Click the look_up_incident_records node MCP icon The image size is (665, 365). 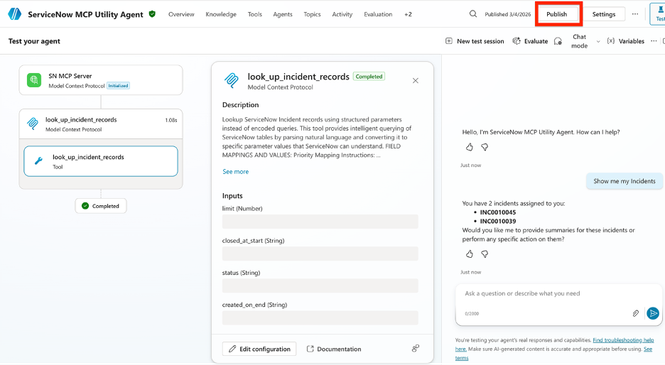coord(33,123)
